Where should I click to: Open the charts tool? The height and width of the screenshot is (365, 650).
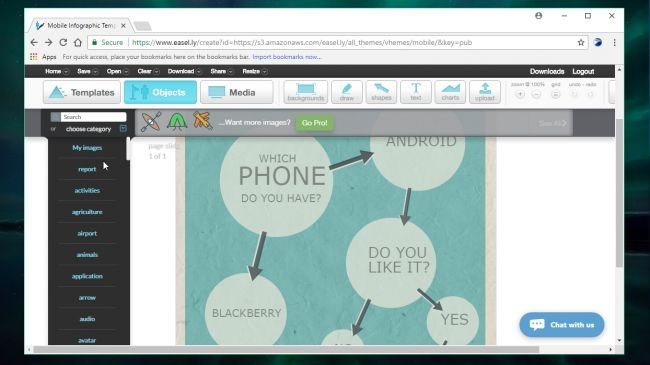tap(450, 92)
